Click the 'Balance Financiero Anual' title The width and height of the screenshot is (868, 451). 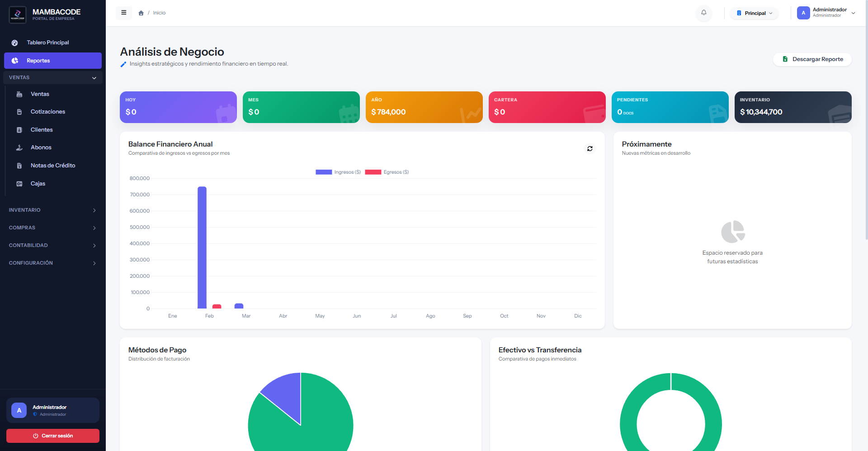(170, 144)
